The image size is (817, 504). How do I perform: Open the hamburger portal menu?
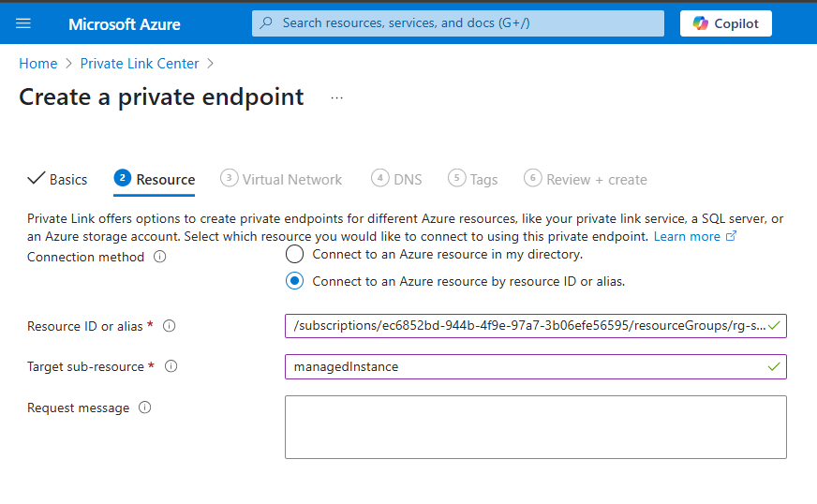pyautogui.click(x=23, y=23)
